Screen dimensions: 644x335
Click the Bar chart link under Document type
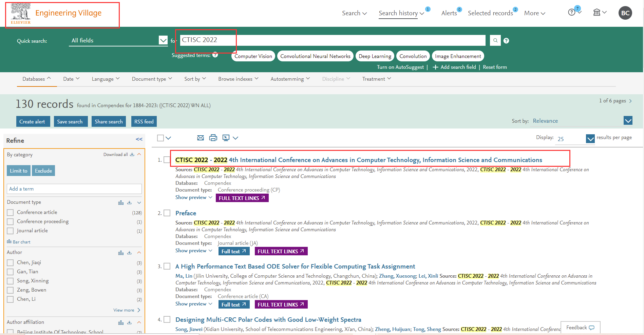19,242
